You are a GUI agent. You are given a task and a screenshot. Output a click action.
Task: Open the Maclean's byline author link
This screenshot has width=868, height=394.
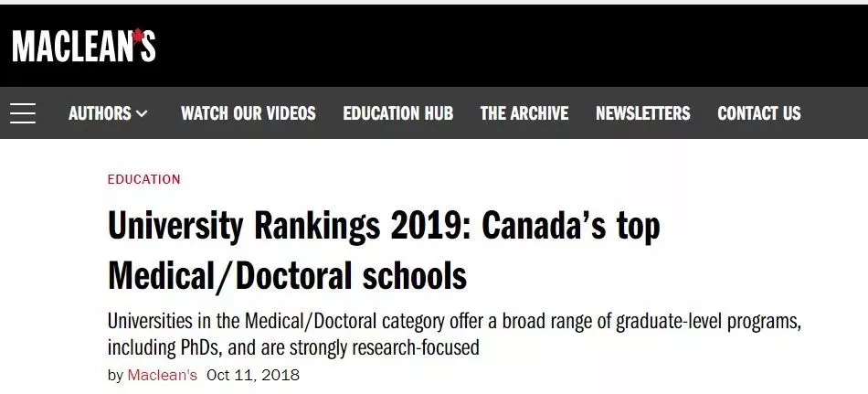click(x=163, y=375)
